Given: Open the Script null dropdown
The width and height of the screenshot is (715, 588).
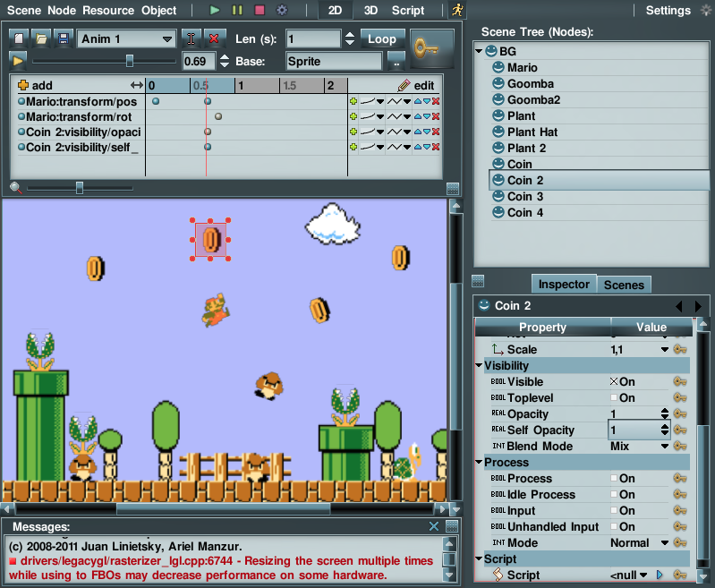Looking at the screenshot, I should coord(643,575).
